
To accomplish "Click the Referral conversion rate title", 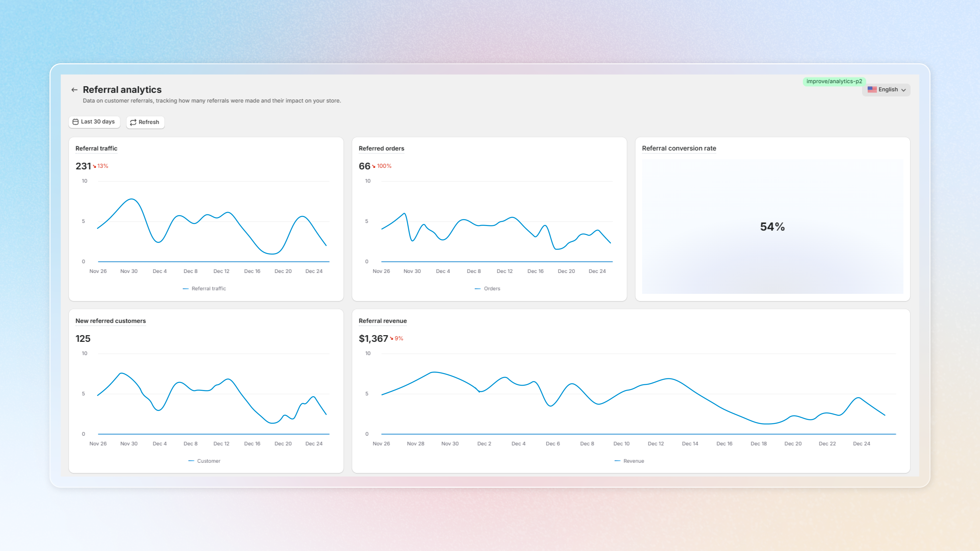I will tap(679, 148).
